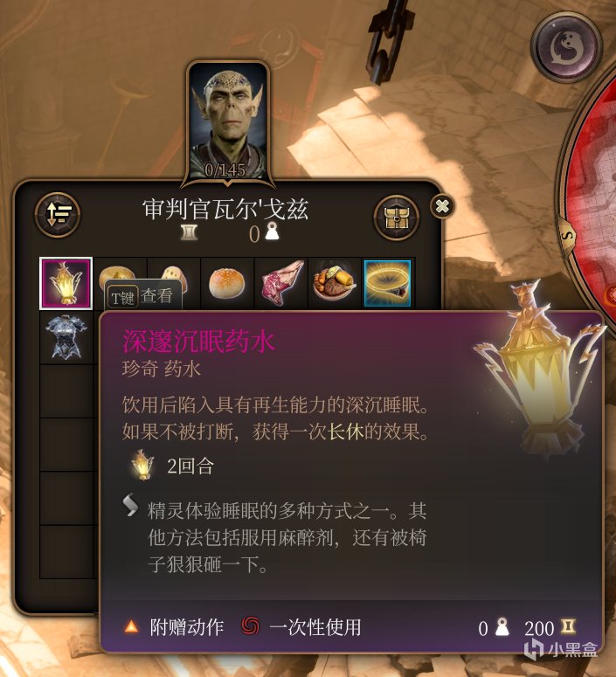Click the potion name title in tooltip
The width and height of the screenshot is (616, 677).
tap(198, 342)
